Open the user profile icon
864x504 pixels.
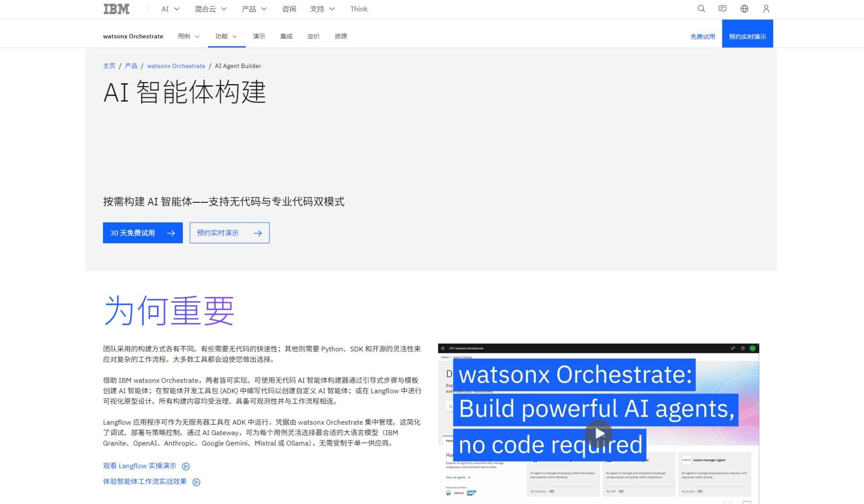coord(766,9)
